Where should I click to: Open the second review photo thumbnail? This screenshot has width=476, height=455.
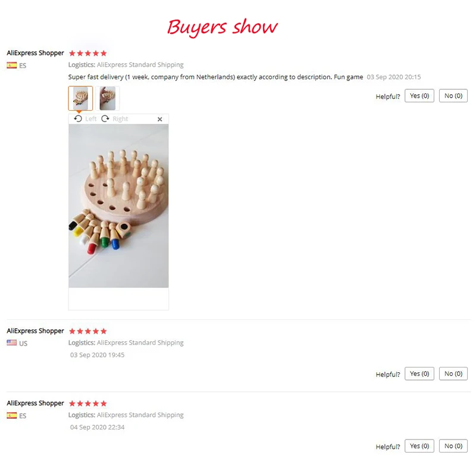[108, 98]
